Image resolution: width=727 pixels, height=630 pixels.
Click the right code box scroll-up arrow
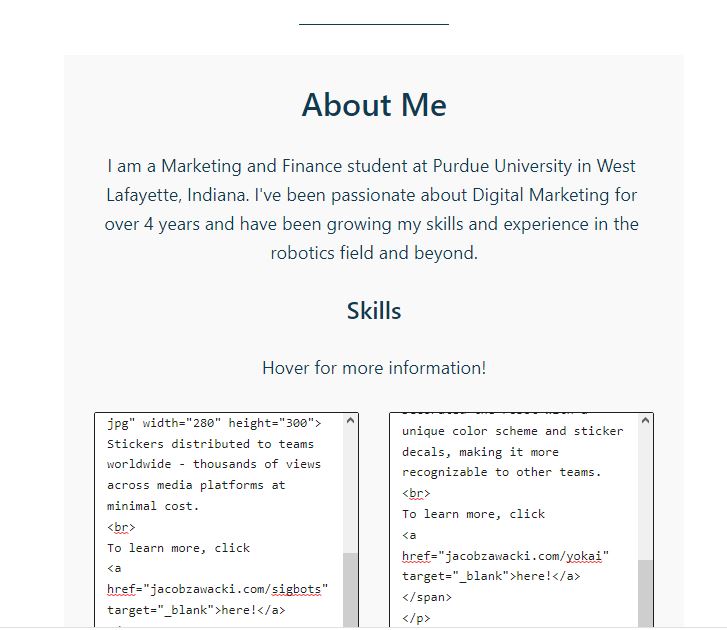[645, 421]
